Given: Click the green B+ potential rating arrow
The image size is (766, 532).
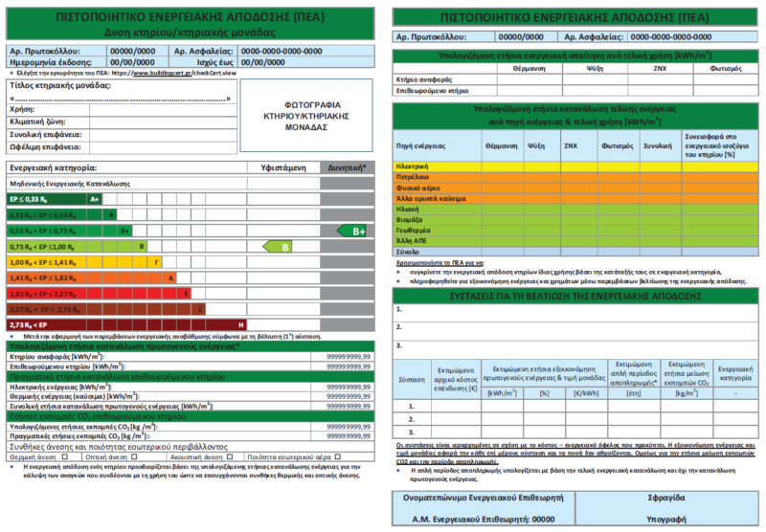Looking at the screenshot, I should coord(352,231).
